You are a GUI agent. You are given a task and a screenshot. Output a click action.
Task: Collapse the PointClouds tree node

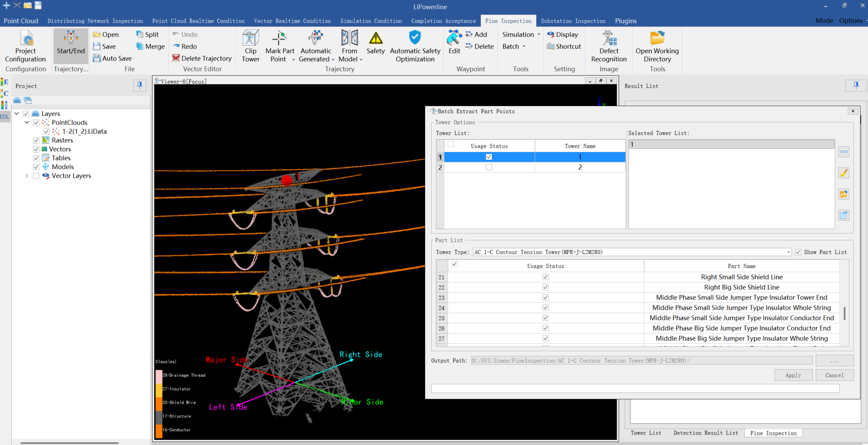click(x=27, y=123)
